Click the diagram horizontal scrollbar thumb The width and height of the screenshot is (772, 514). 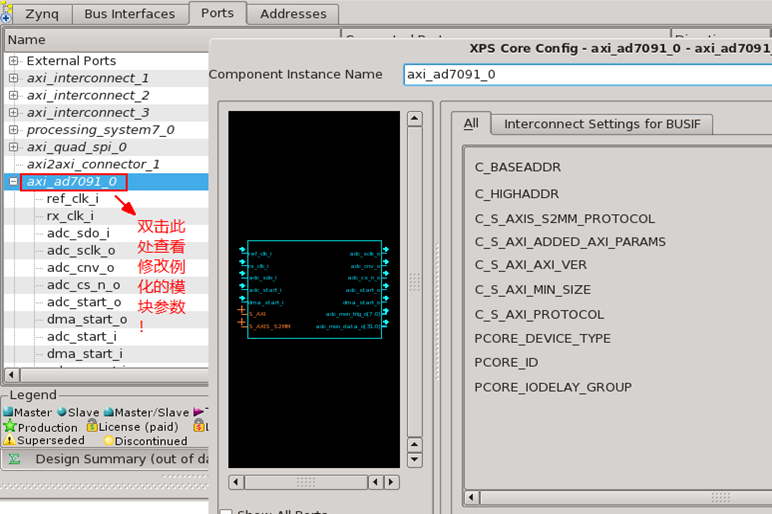pyautogui.click(x=306, y=482)
